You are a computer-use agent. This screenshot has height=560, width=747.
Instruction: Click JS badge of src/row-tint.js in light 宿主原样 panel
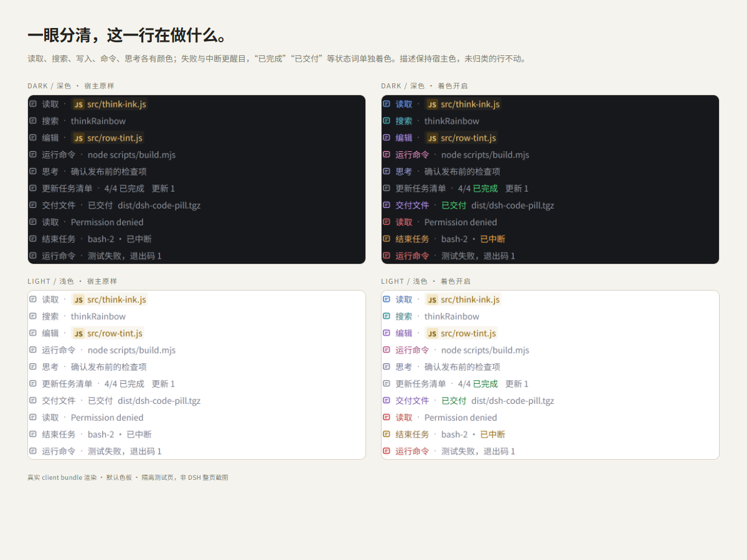point(79,334)
